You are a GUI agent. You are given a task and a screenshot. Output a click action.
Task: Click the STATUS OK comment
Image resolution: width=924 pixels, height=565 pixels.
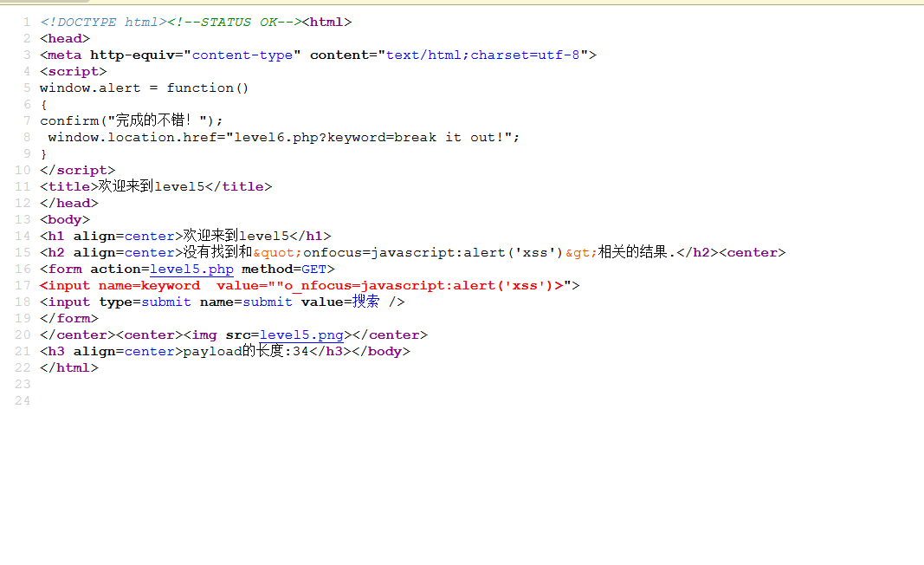pos(235,22)
